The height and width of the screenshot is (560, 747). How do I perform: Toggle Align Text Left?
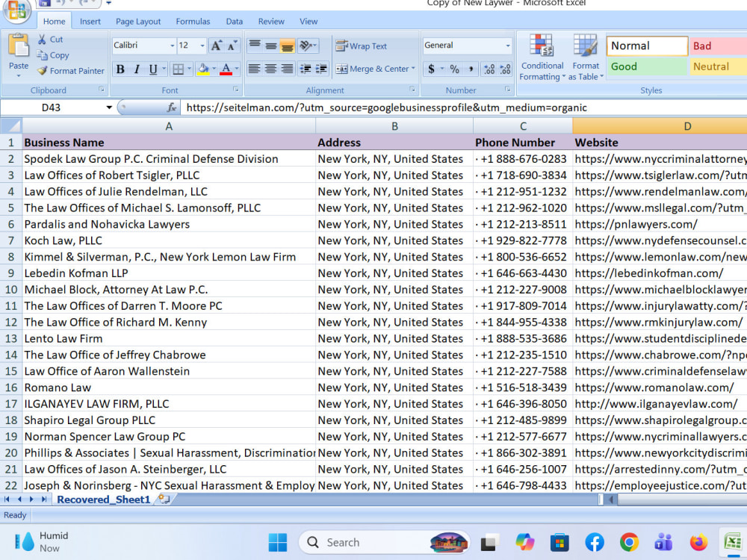click(x=255, y=69)
